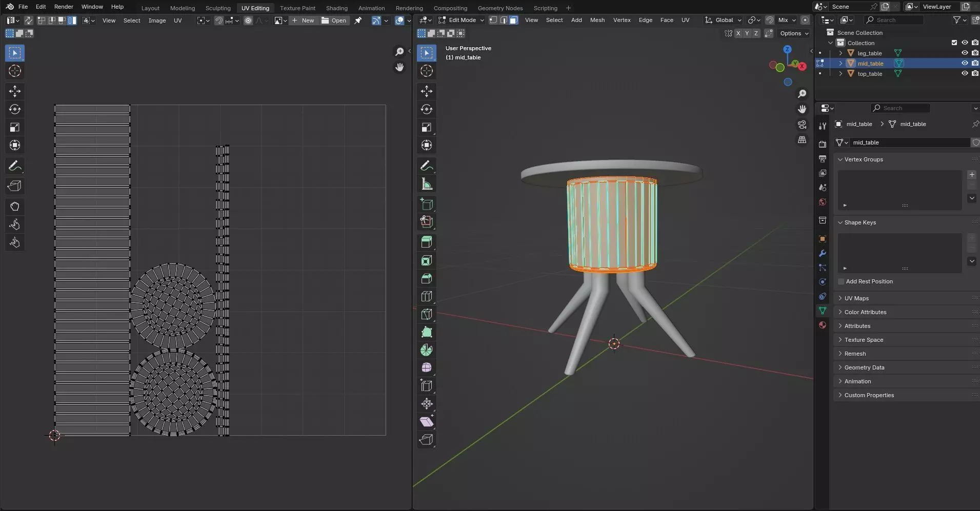
Task: Click the mesh name field mid_table
Action: 909,142
